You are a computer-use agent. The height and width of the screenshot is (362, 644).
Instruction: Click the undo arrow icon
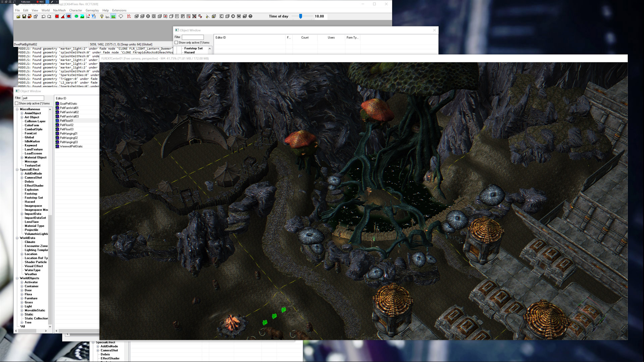coord(43,16)
